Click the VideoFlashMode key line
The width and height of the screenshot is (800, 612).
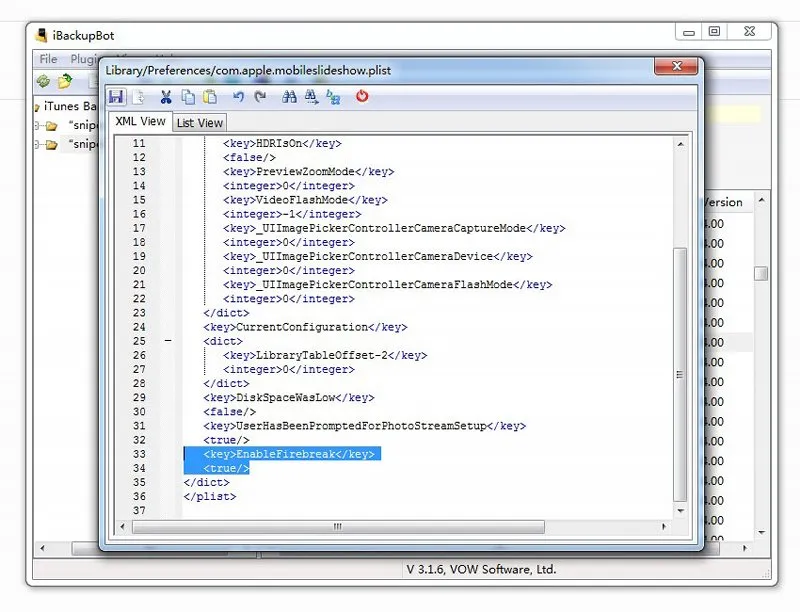coord(305,200)
